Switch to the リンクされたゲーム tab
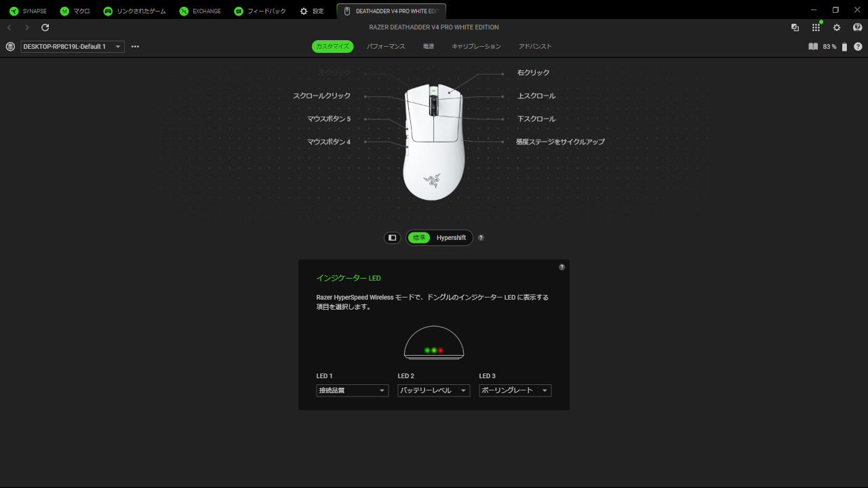This screenshot has height=488, width=868. [134, 11]
